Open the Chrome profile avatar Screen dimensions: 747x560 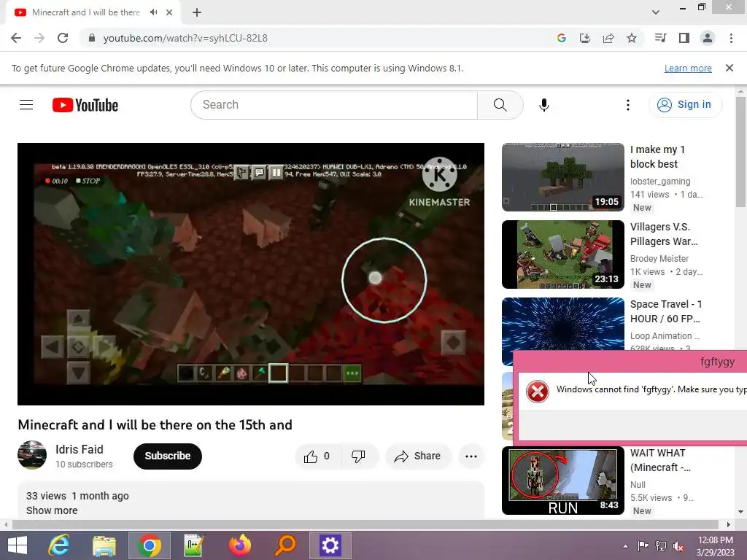pos(708,38)
